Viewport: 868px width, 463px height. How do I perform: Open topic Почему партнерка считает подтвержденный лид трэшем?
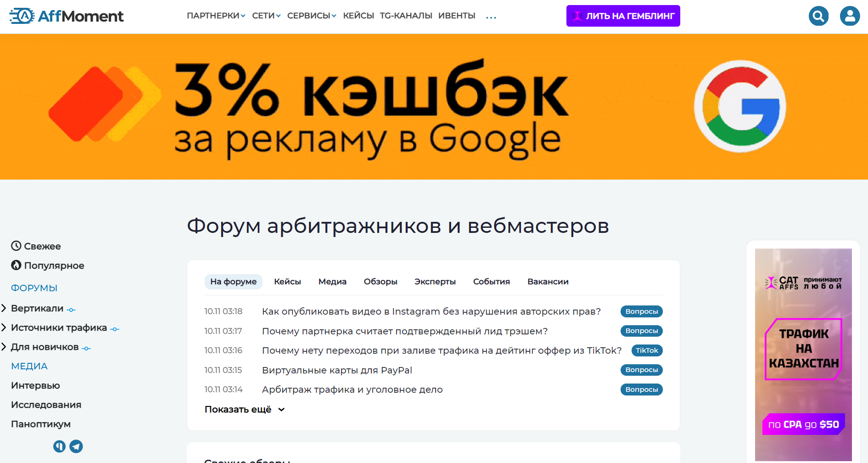coord(405,331)
